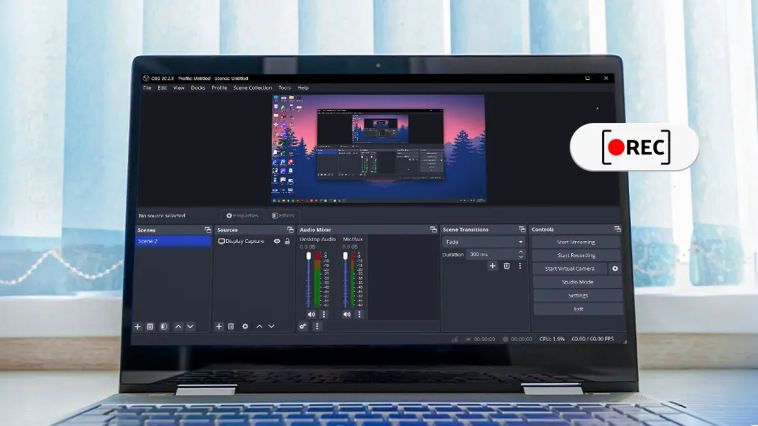Add a new scene with the plus icon
The height and width of the screenshot is (426, 758).
pyautogui.click(x=138, y=327)
